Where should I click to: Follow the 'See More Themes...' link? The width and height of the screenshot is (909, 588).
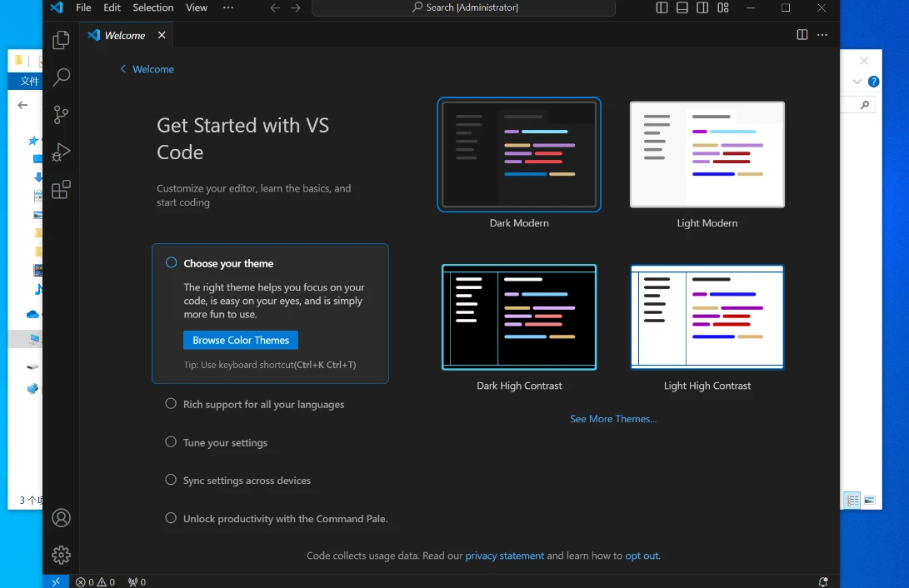click(613, 419)
